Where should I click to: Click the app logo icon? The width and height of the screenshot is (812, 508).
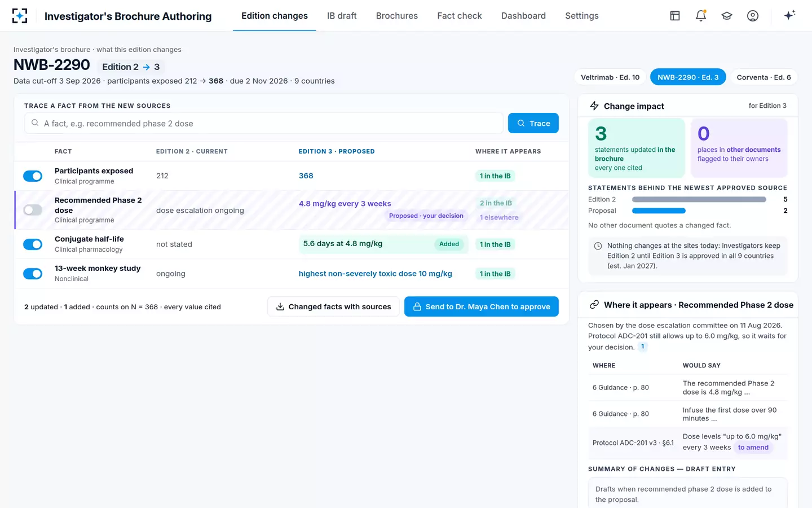(x=20, y=16)
